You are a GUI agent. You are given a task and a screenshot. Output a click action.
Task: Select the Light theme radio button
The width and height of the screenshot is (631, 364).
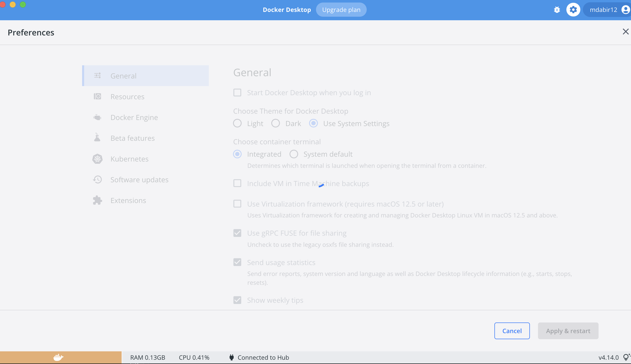pyautogui.click(x=237, y=123)
